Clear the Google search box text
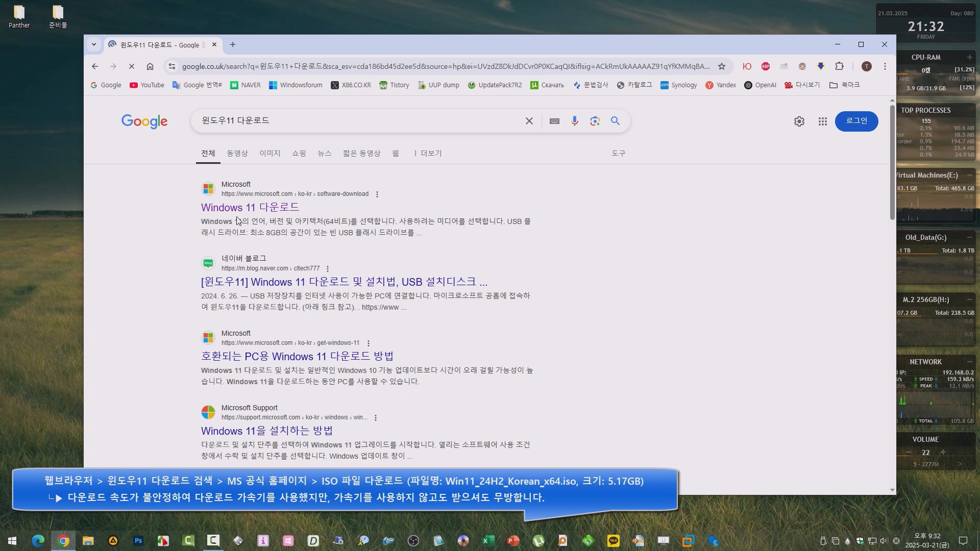This screenshot has width=980, height=551. pos(529,121)
